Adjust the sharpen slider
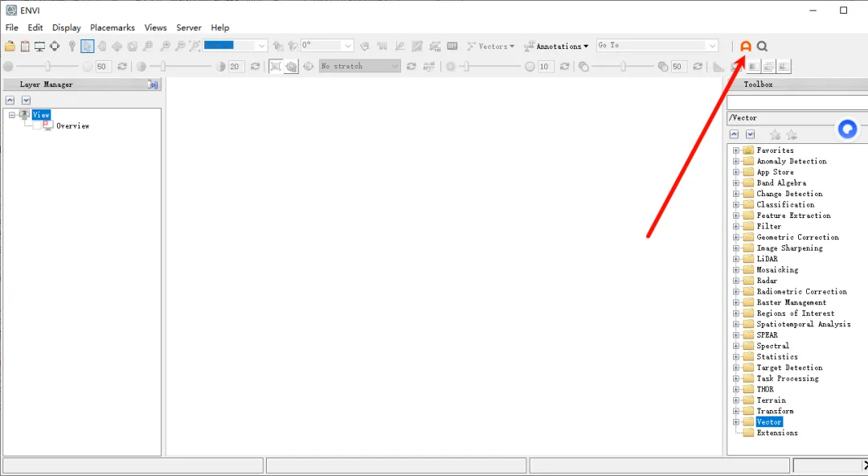This screenshot has width=868, height=476. (x=467, y=67)
